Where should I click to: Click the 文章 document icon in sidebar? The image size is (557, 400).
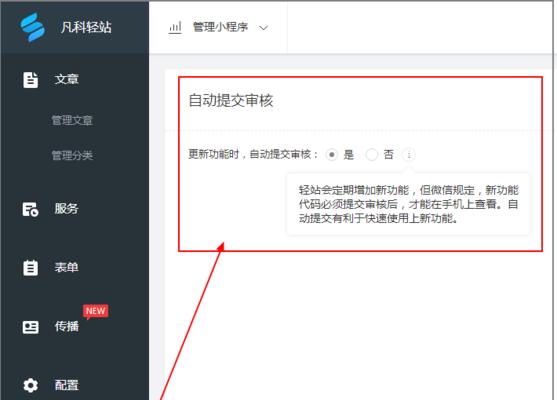(x=30, y=80)
